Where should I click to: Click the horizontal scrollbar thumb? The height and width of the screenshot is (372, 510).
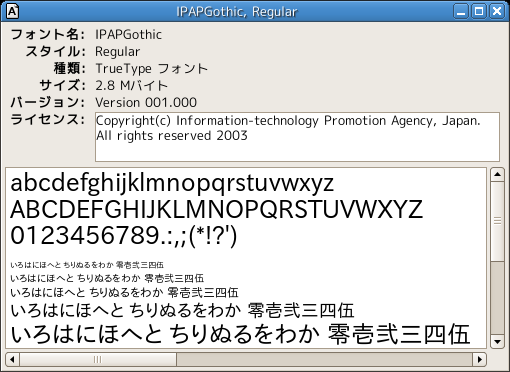click(x=98, y=359)
